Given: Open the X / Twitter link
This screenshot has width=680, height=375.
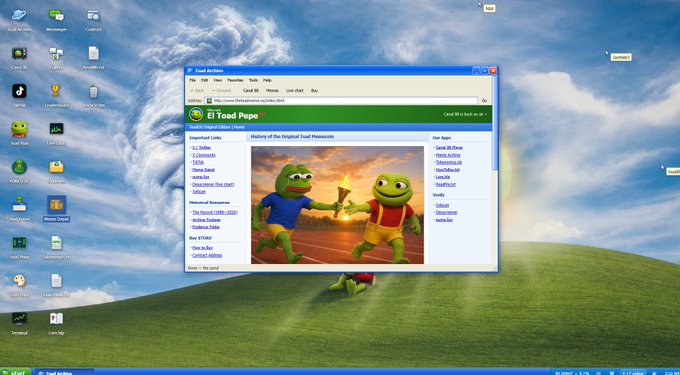Looking at the screenshot, I should pos(202,147).
